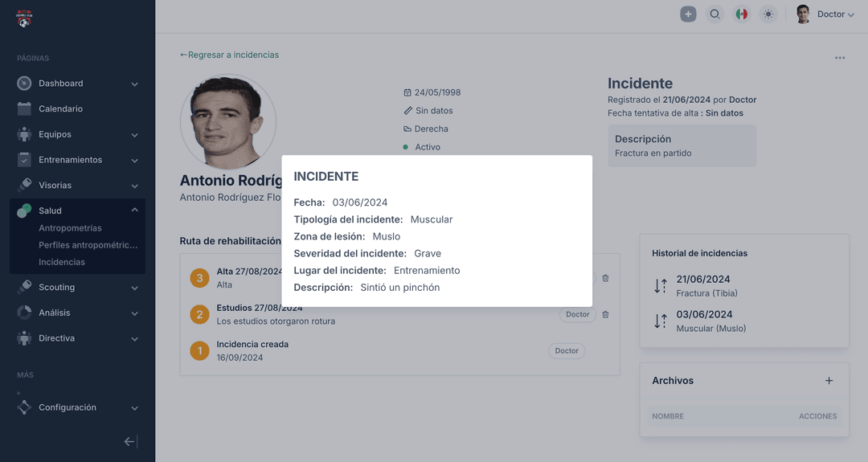This screenshot has height=462, width=868.
Task: Click the pencil icon beside Sin datos
Action: (x=408, y=111)
